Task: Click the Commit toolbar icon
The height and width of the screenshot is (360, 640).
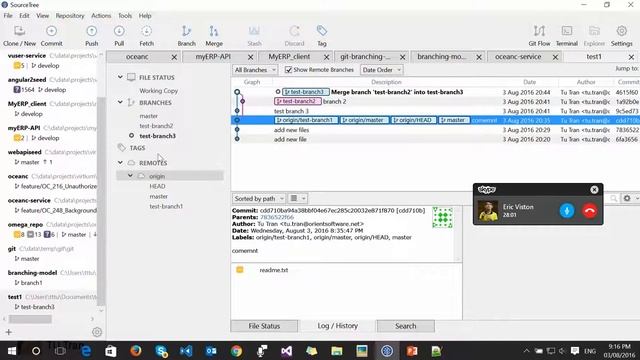Action: click(51, 31)
